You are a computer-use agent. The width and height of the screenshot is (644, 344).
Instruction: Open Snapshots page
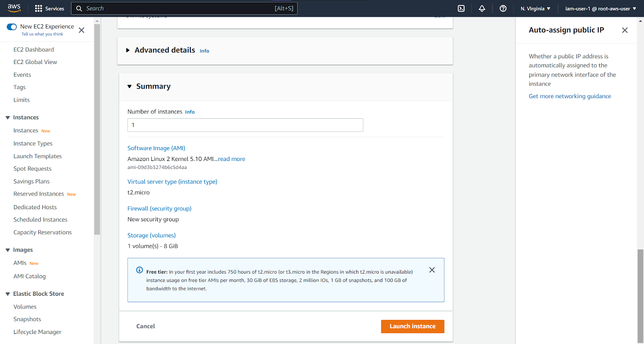point(27,319)
